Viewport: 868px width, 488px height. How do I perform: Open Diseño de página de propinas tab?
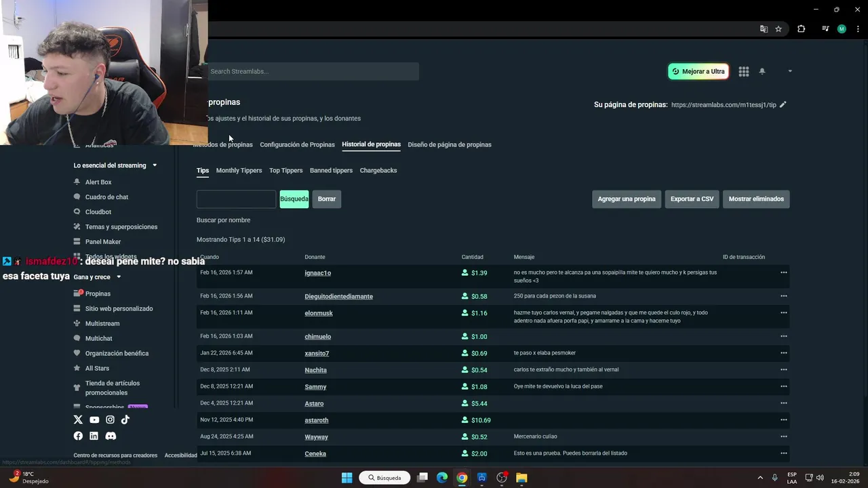pyautogui.click(x=450, y=144)
